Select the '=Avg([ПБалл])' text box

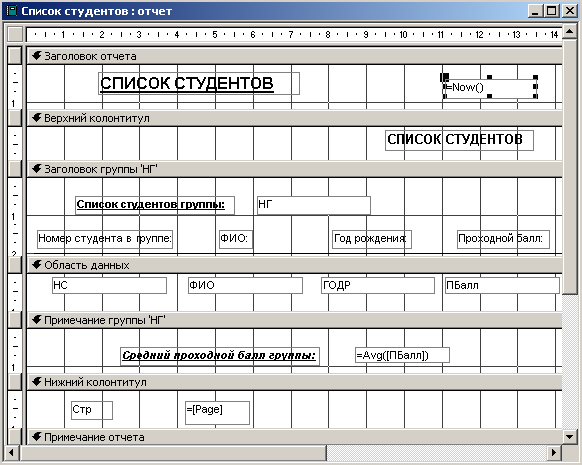[x=402, y=355]
